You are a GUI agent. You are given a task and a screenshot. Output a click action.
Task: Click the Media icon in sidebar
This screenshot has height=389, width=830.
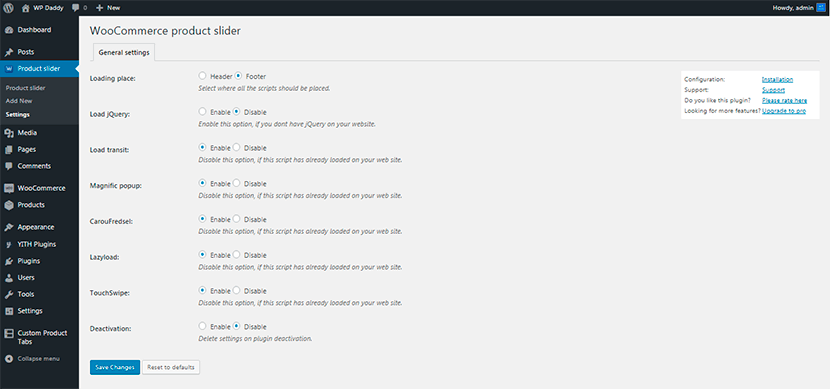[9, 133]
